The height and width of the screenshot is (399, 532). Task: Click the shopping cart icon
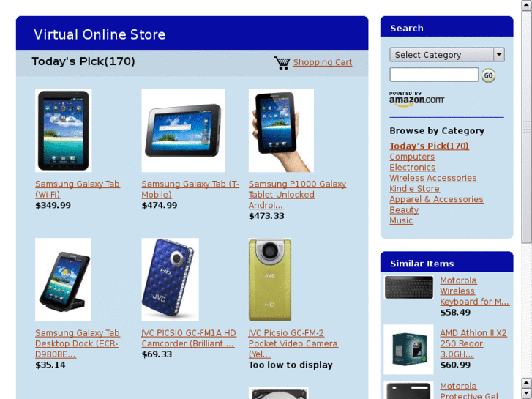[282, 63]
